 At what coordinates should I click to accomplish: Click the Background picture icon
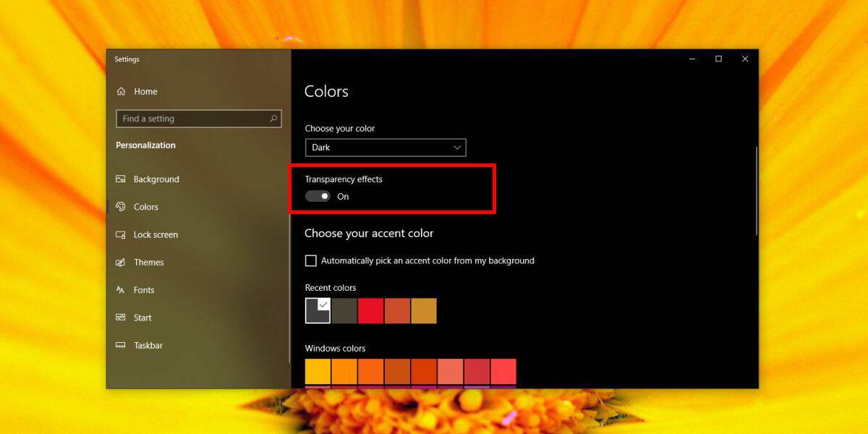[120, 179]
